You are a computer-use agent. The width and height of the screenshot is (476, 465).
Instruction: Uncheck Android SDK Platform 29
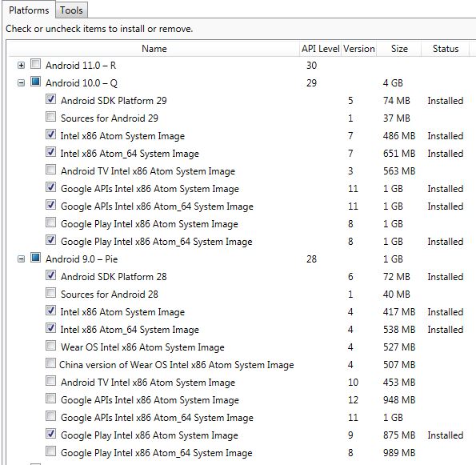click(x=50, y=99)
